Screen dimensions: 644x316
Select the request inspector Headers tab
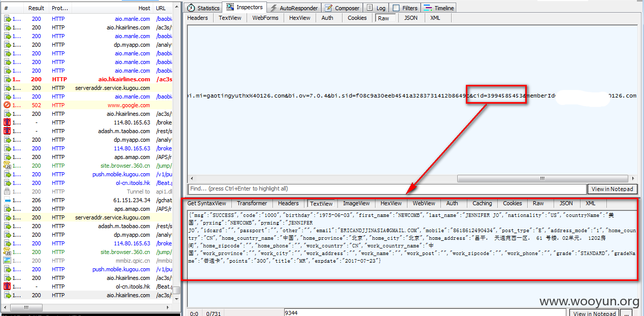[198, 18]
